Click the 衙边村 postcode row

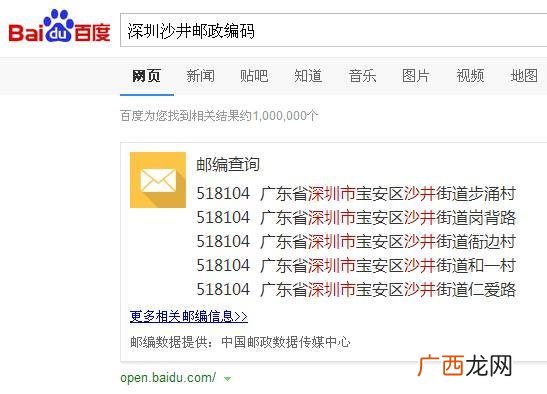coord(356,241)
